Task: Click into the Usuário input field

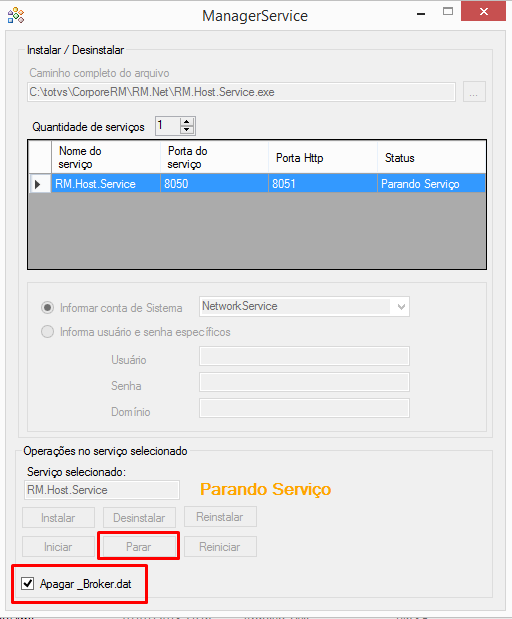Action: tap(304, 356)
